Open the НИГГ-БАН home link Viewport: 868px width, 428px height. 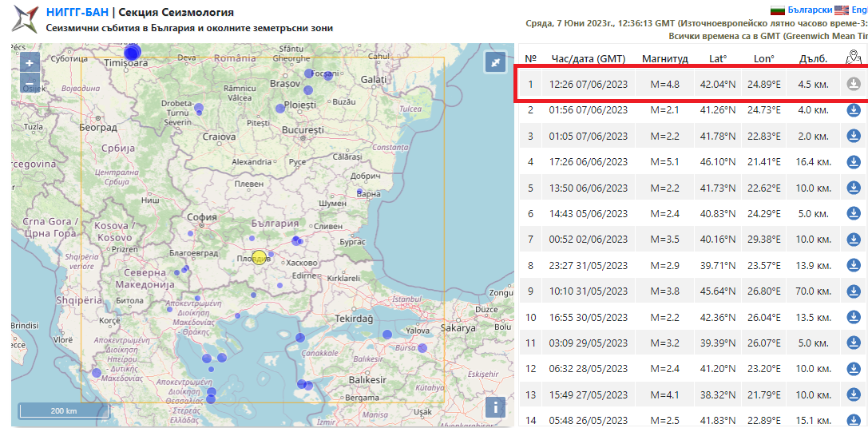click(77, 12)
